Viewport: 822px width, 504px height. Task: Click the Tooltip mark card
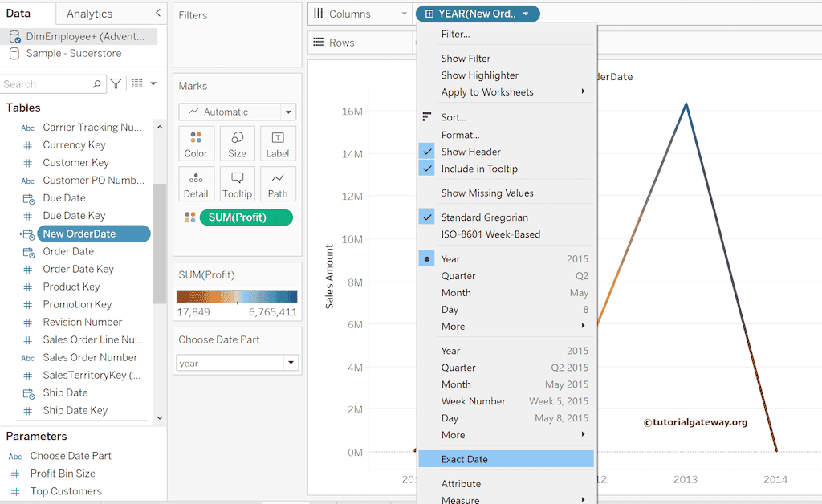coord(237,184)
